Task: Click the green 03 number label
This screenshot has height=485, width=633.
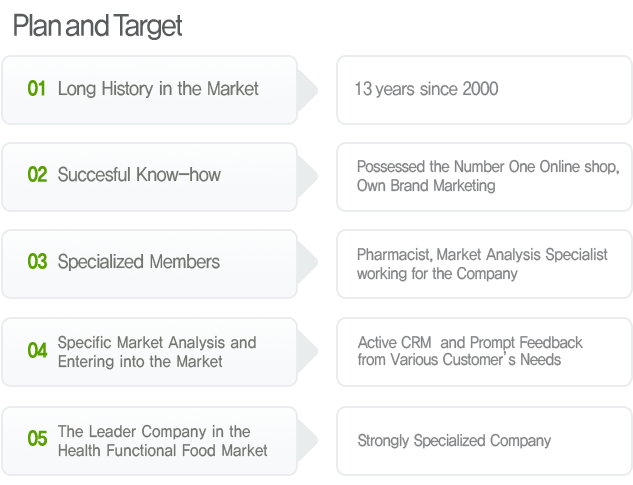Action: click(37, 262)
